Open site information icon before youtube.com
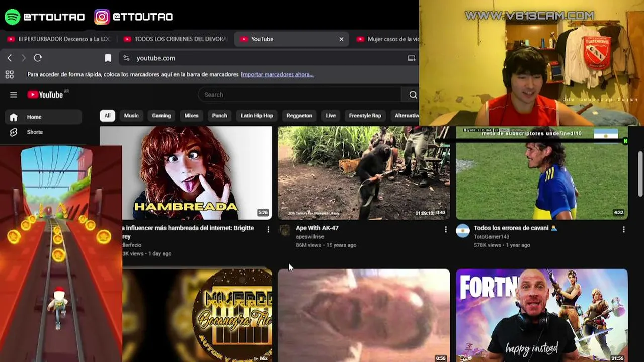The width and height of the screenshot is (644, 362). [x=126, y=58]
